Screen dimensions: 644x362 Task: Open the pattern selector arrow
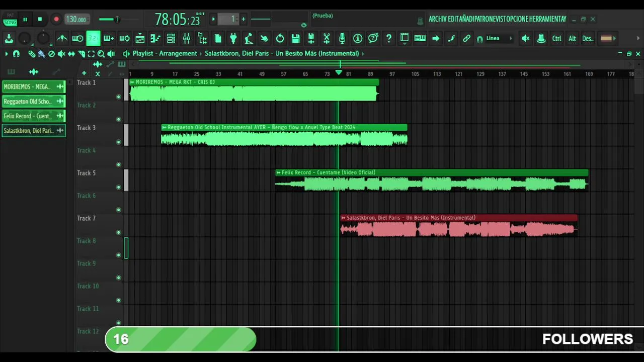click(213, 19)
